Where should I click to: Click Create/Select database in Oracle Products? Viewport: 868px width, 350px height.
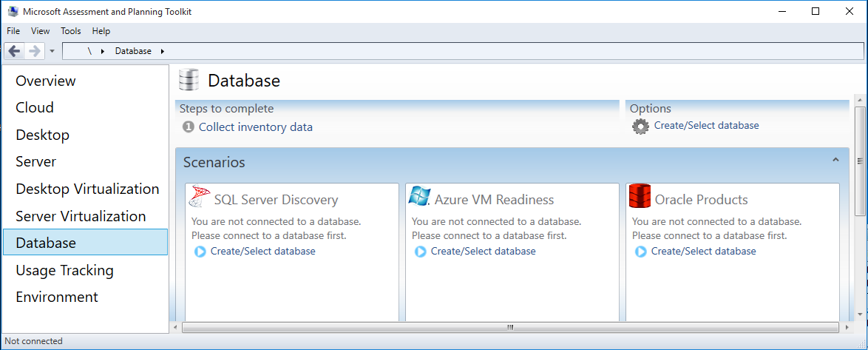tap(704, 252)
